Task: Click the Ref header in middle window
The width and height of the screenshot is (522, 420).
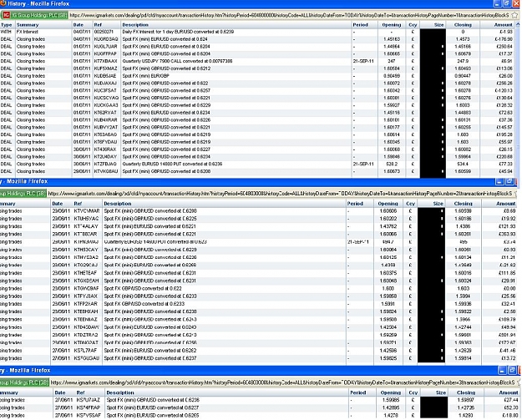Action: [x=78, y=204]
